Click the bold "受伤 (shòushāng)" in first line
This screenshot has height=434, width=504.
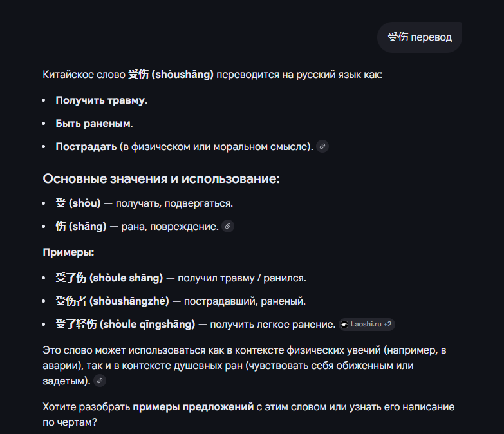(x=171, y=75)
